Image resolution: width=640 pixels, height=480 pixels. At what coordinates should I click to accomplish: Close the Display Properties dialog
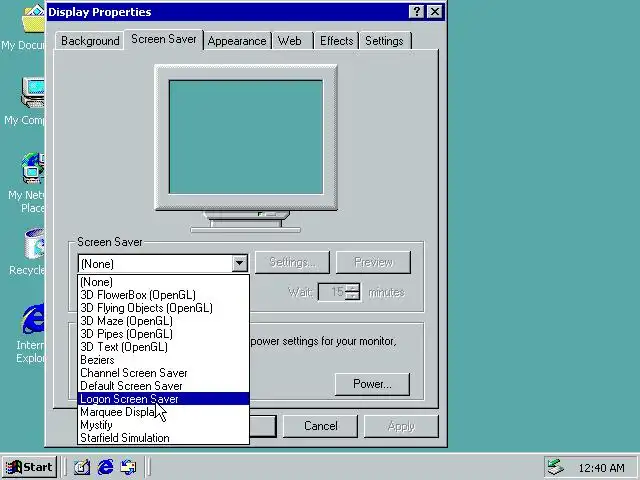435,12
